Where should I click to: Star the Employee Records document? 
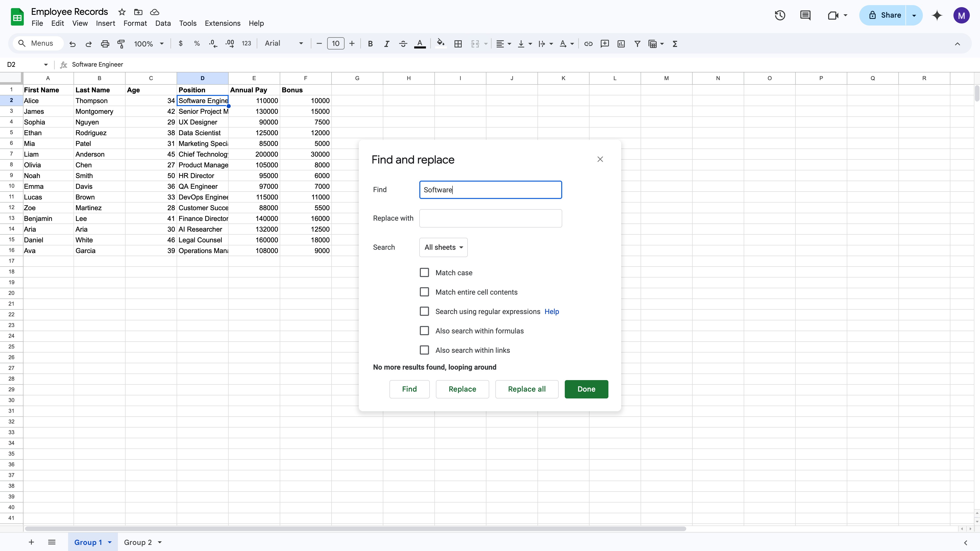[122, 12]
